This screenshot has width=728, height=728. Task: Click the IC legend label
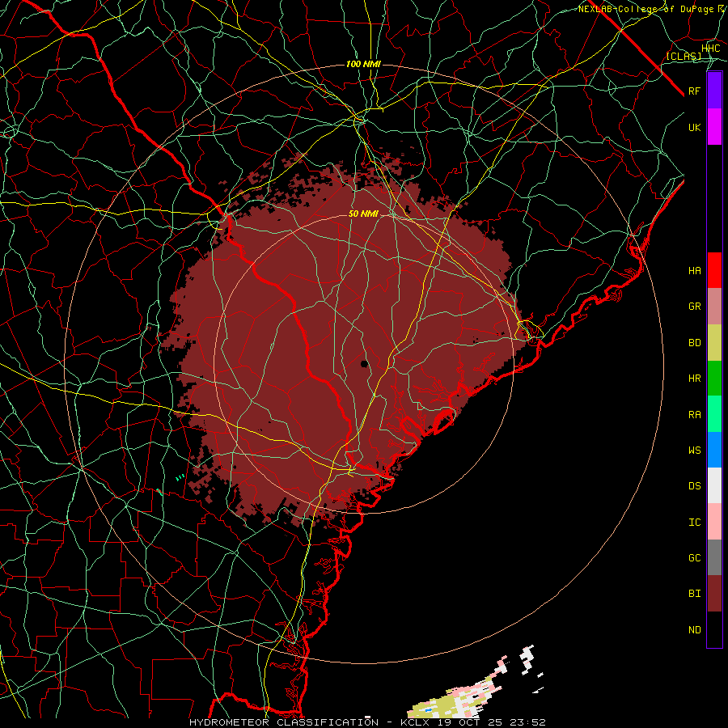pos(694,523)
